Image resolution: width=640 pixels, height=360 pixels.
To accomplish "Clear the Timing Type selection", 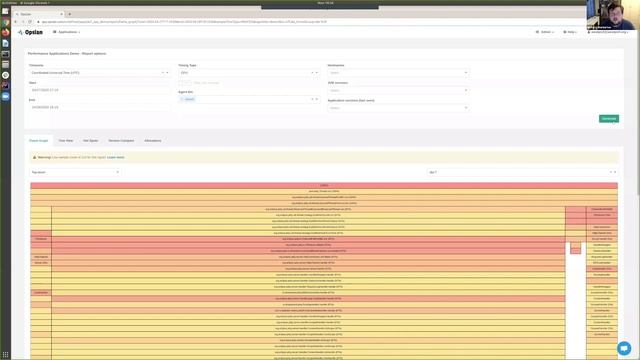I will [312, 73].
